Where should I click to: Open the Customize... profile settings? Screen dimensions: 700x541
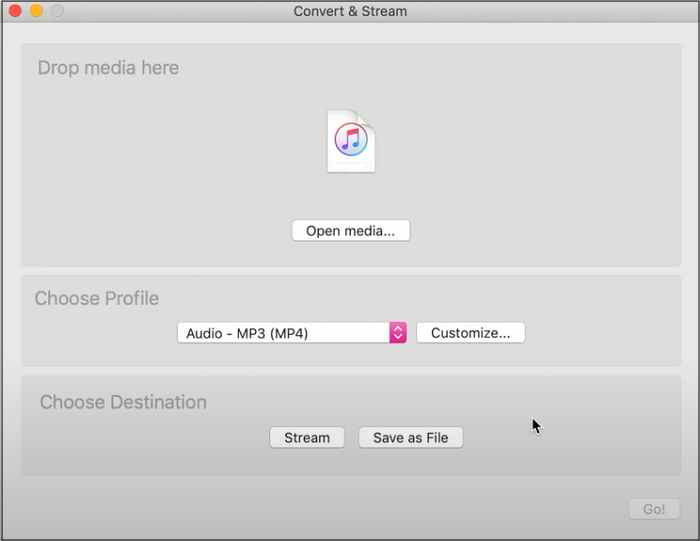470,333
